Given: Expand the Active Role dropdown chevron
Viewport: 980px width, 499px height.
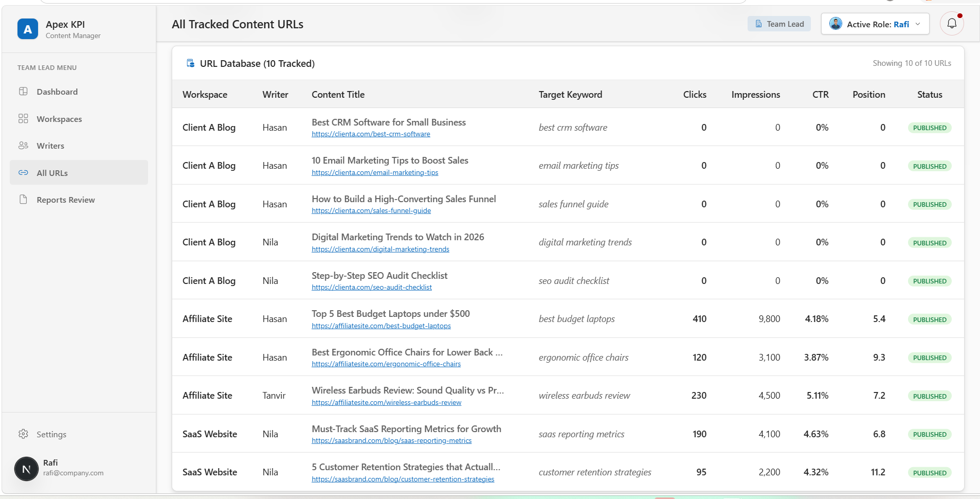Looking at the screenshot, I should click(918, 24).
